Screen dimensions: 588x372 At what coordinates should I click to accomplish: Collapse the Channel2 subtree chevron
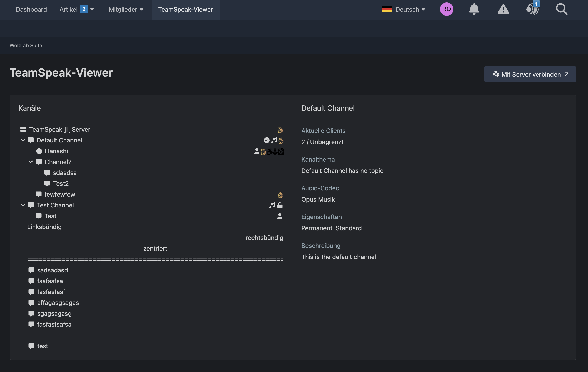pos(31,162)
